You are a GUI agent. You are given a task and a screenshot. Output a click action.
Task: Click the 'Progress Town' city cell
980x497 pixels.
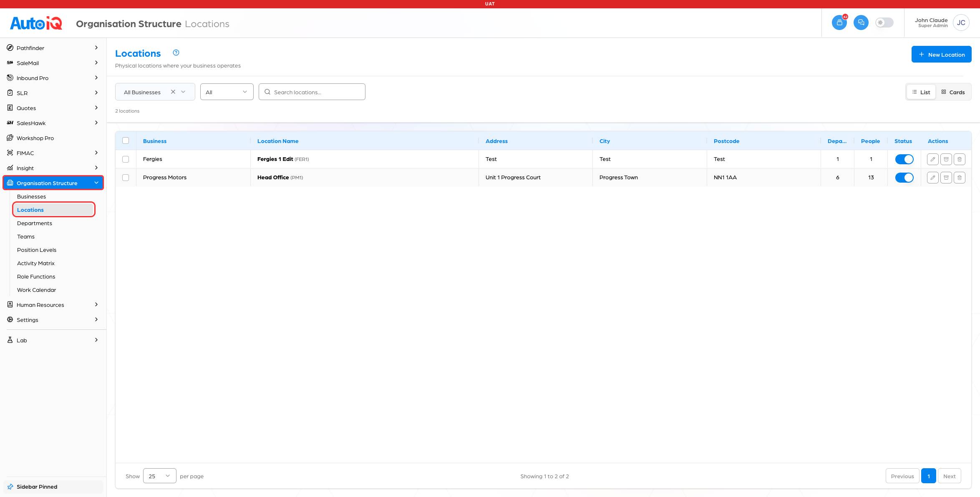650,178
